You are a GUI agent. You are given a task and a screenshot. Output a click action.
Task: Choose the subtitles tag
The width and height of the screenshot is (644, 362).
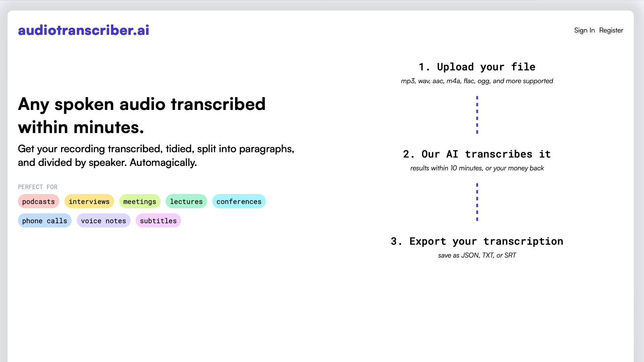point(158,221)
